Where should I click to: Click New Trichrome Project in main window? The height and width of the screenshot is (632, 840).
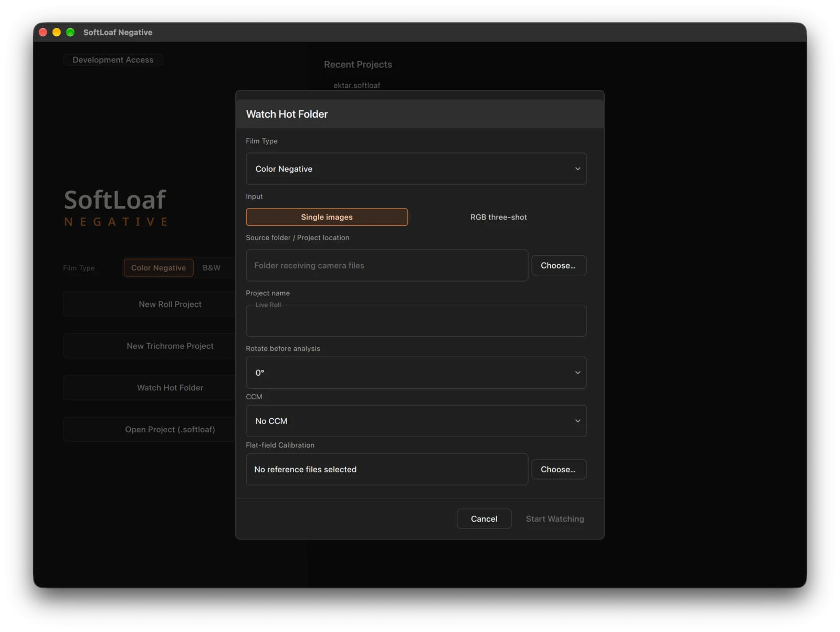(170, 346)
